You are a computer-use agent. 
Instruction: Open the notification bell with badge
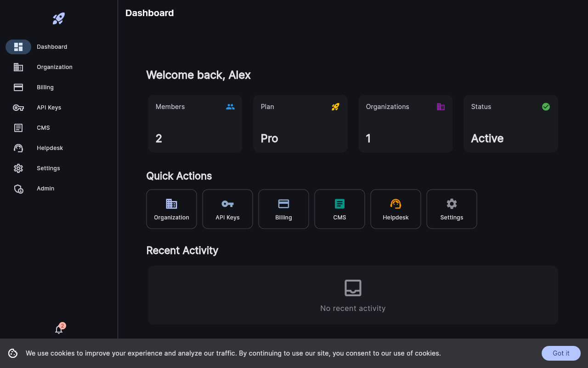(x=59, y=329)
